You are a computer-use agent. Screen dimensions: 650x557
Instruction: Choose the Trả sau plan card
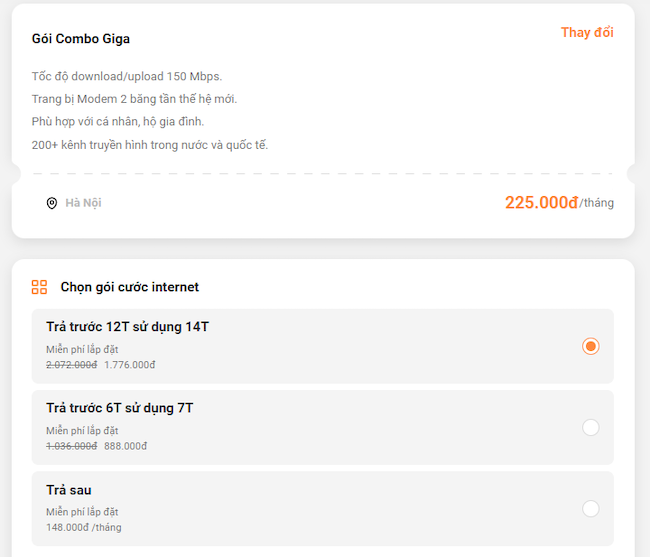coord(323,509)
